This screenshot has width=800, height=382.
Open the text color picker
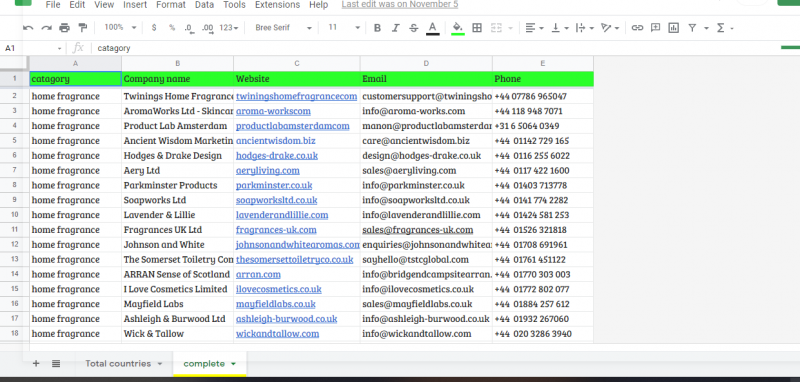[x=433, y=29]
